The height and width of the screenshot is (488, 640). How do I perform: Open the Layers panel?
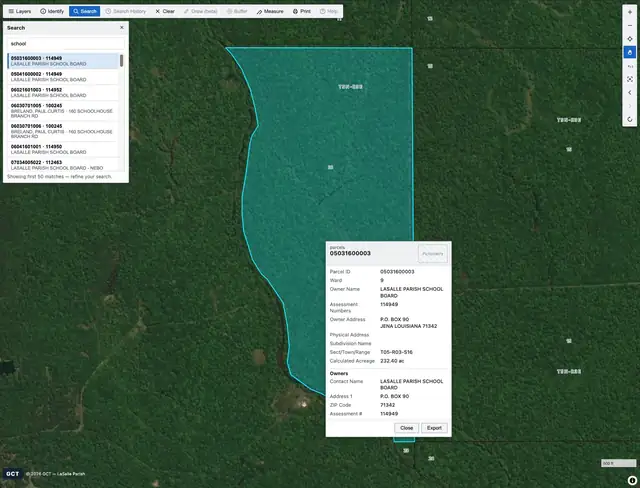(20, 11)
